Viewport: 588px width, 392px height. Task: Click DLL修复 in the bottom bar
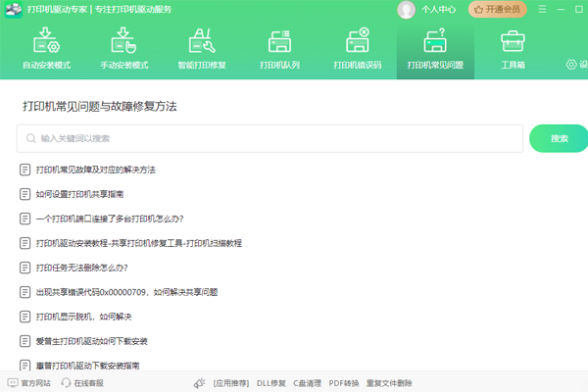point(270,383)
